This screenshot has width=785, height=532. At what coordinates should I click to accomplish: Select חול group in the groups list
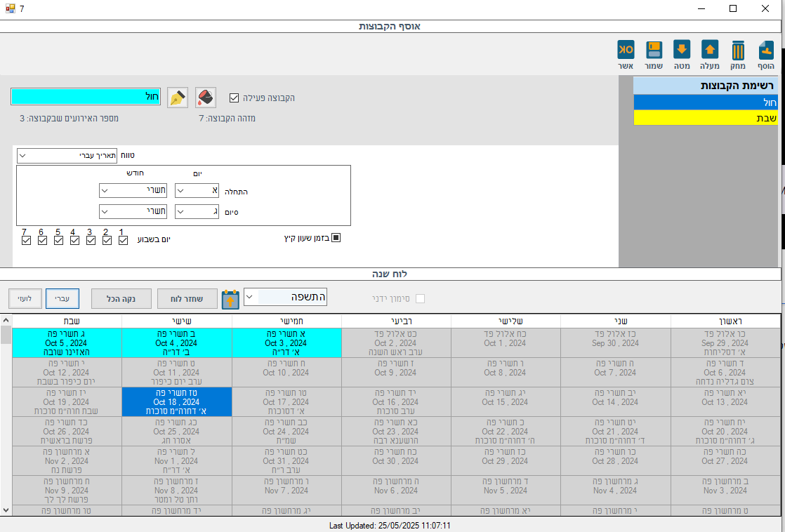[x=706, y=102]
